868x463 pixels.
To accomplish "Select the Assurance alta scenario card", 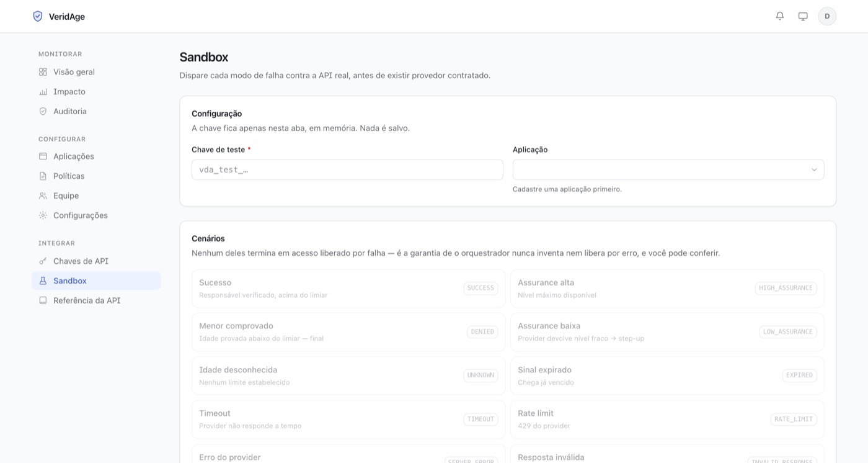I will (x=667, y=289).
